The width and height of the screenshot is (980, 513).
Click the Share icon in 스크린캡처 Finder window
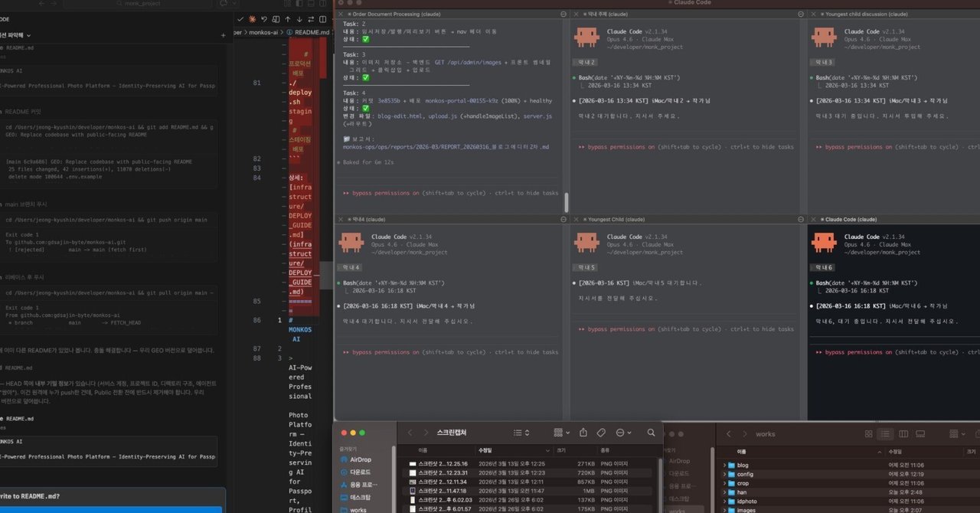pos(583,433)
